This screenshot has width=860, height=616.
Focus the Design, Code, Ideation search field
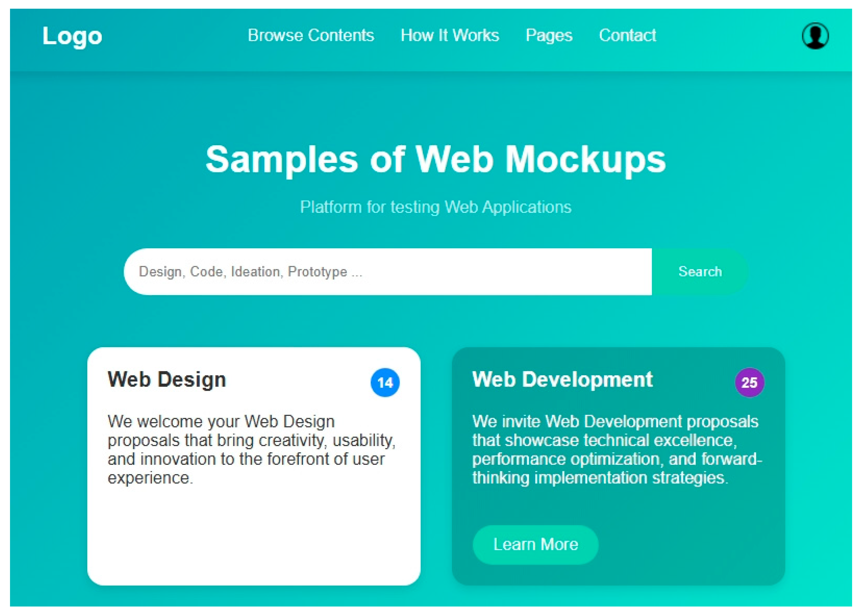[388, 272]
